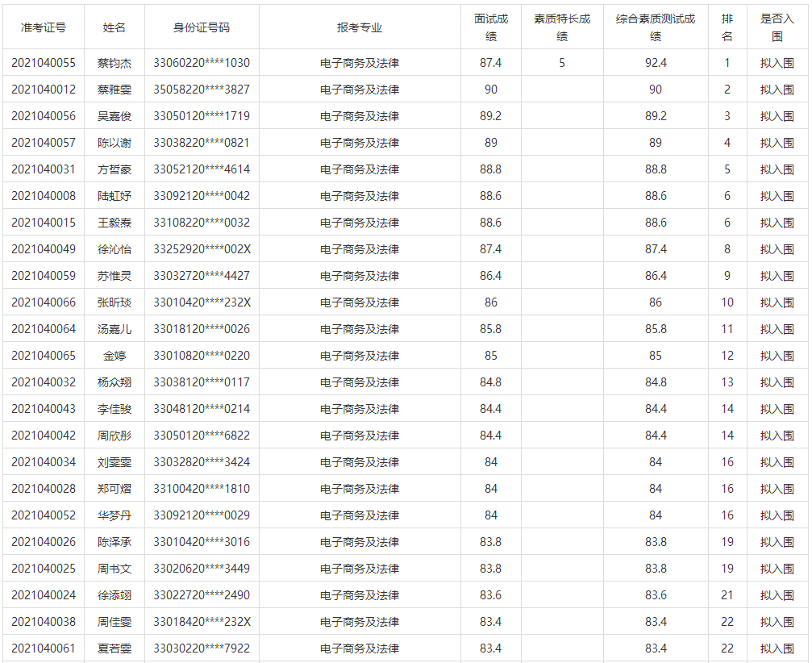
Task: Select exam number 2021040065 cell
Action: [x=44, y=356]
